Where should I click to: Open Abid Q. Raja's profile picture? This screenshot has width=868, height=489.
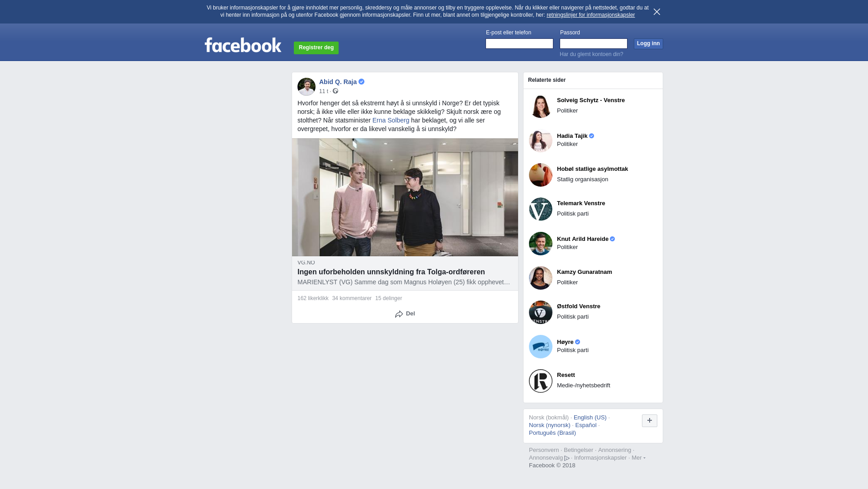coord(307,87)
